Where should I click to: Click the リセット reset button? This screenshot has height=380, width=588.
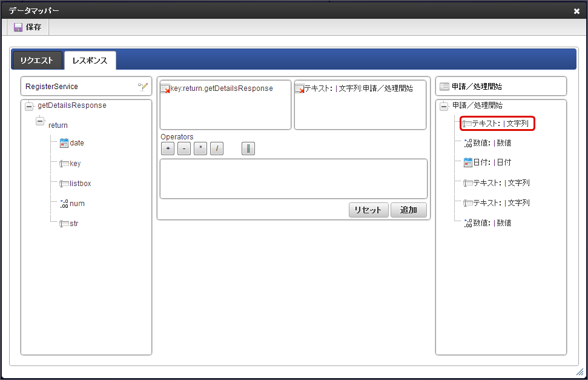[369, 210]
